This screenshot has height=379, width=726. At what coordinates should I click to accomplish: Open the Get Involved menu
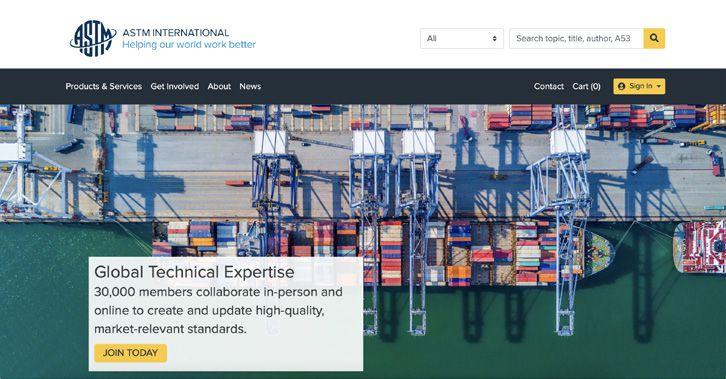point(175,86)
